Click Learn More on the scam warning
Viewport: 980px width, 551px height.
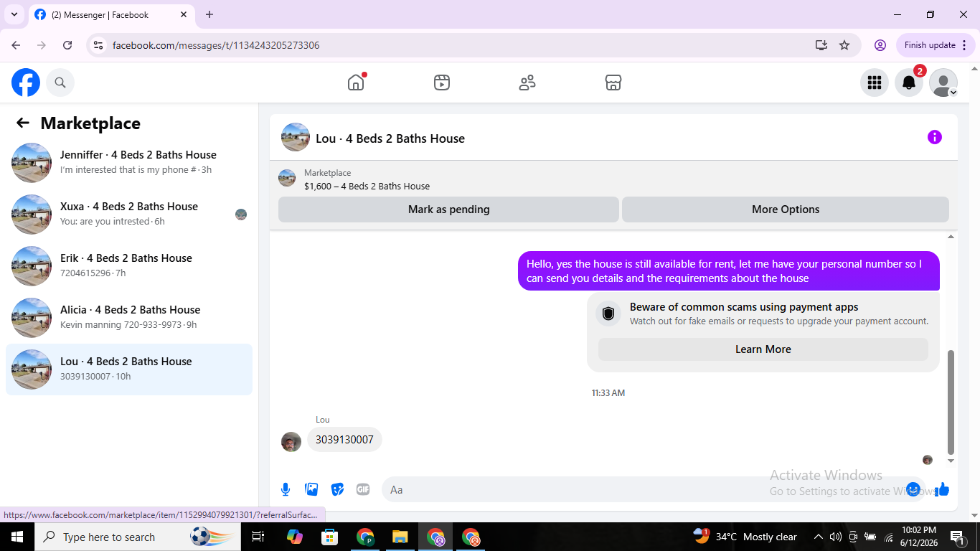pyautogui.click(x=763, y=349)
